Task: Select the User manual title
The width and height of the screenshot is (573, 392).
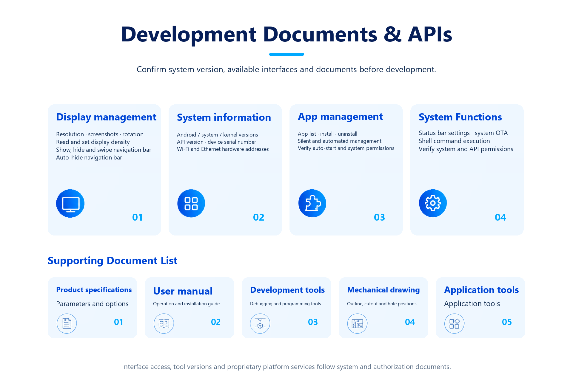Action: [x=183, y=291]
